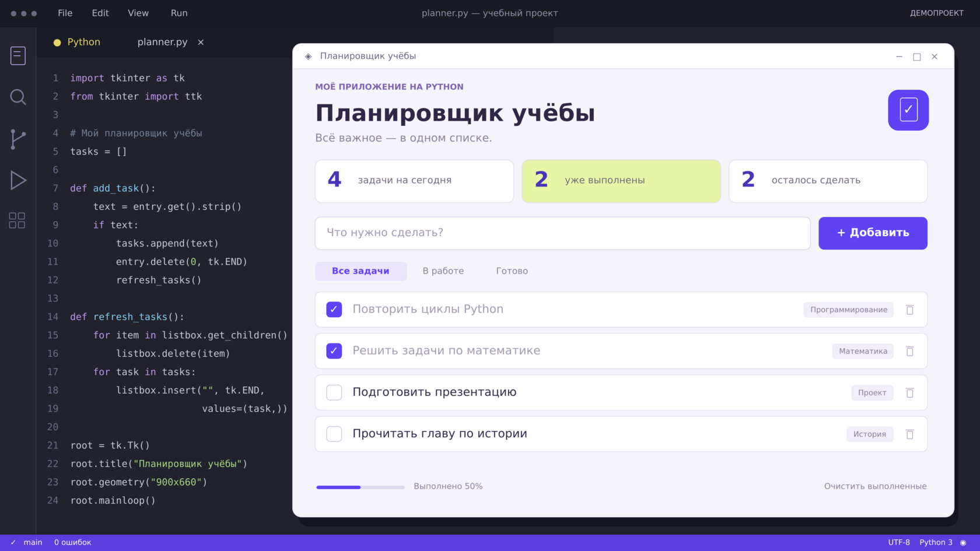Click the 'История' tag
The width and height of the screenshot is (980, 551).
[x=870, y=434]
